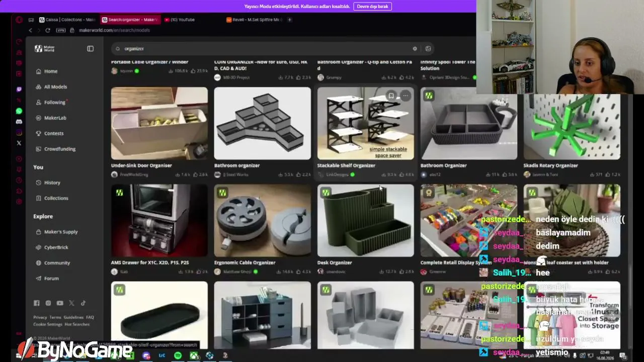This screenshot has width=644, height=362.
Task: Go back to the previous page
Action: coord(30,30)
